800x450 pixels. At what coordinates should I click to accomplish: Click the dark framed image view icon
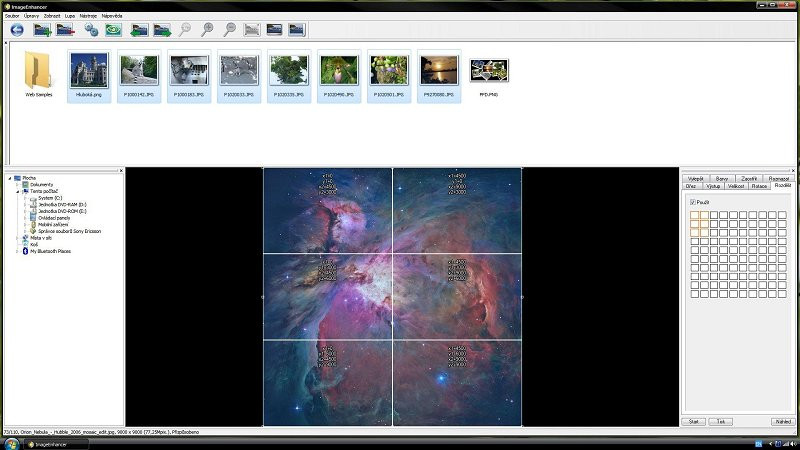click(274, 30)
